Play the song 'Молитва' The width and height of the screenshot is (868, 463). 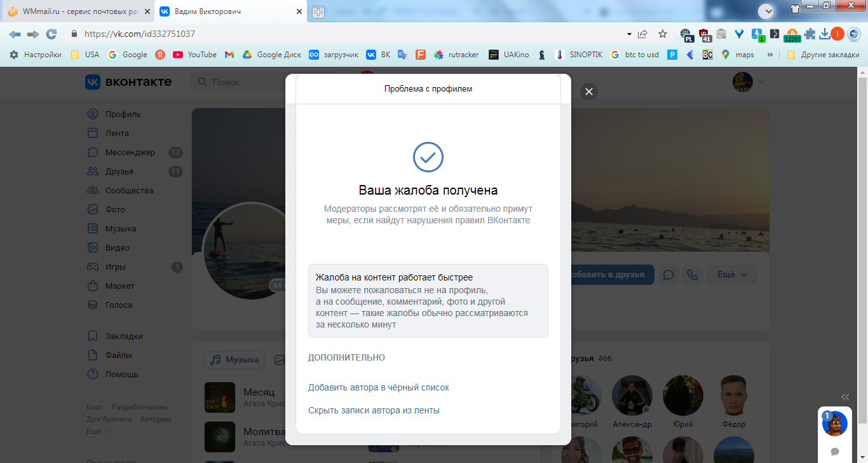click(220, 436)
